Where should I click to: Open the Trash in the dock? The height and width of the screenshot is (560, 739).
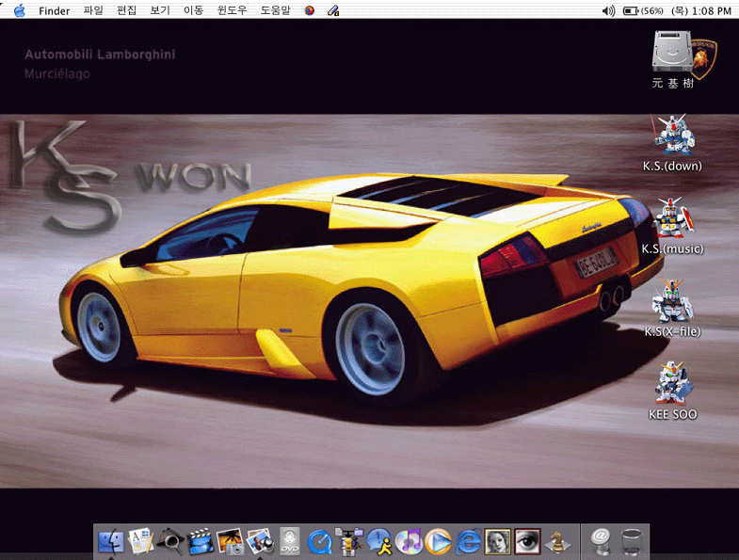tap(633, 541)
